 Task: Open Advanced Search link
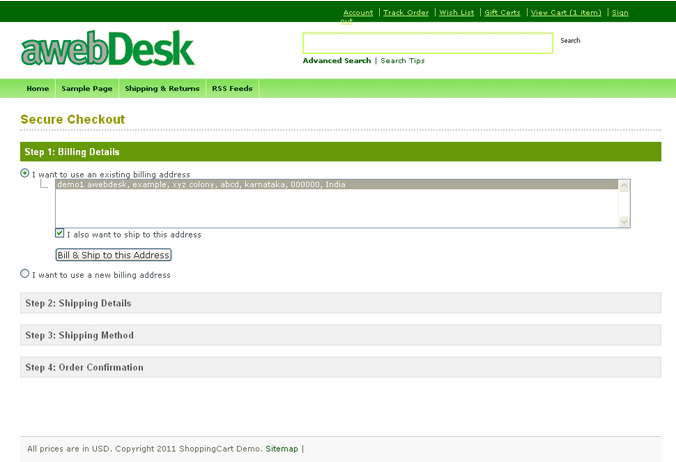click(x=337, y=61)
